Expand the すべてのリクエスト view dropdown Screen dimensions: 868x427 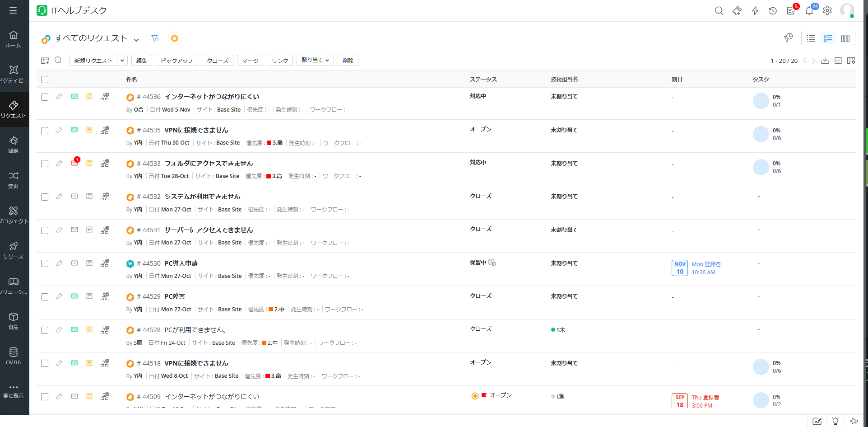(x=136, y=39)
